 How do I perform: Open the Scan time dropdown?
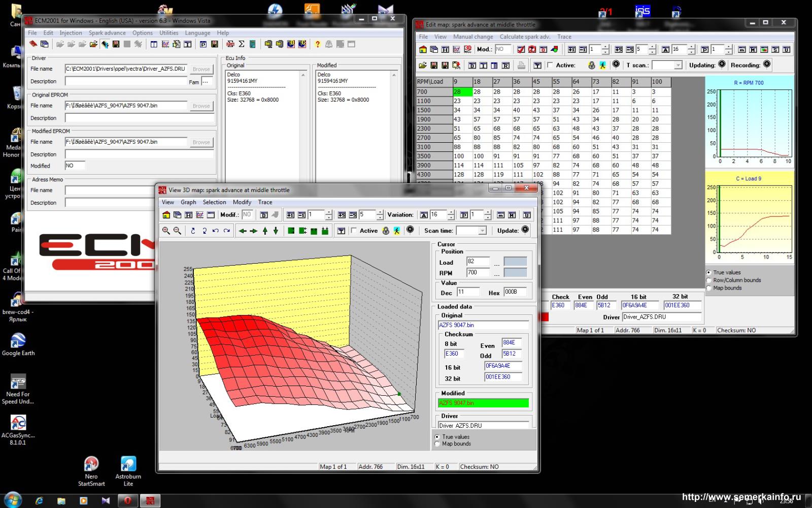click(x=482, y=231)
